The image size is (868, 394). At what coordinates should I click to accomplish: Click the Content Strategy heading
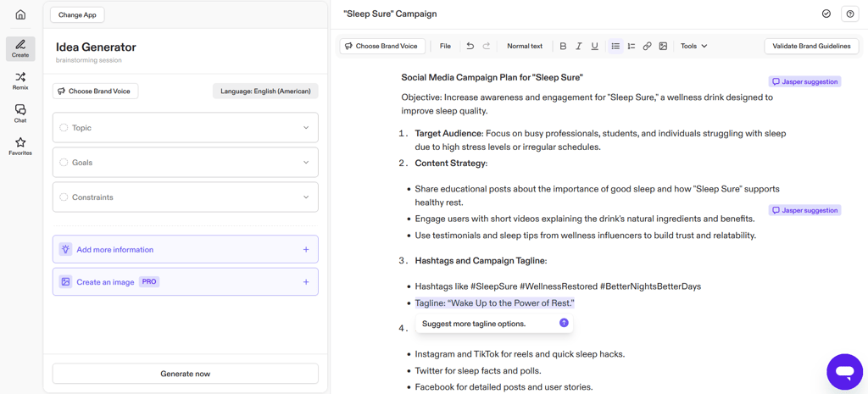[x=451, y=164]
